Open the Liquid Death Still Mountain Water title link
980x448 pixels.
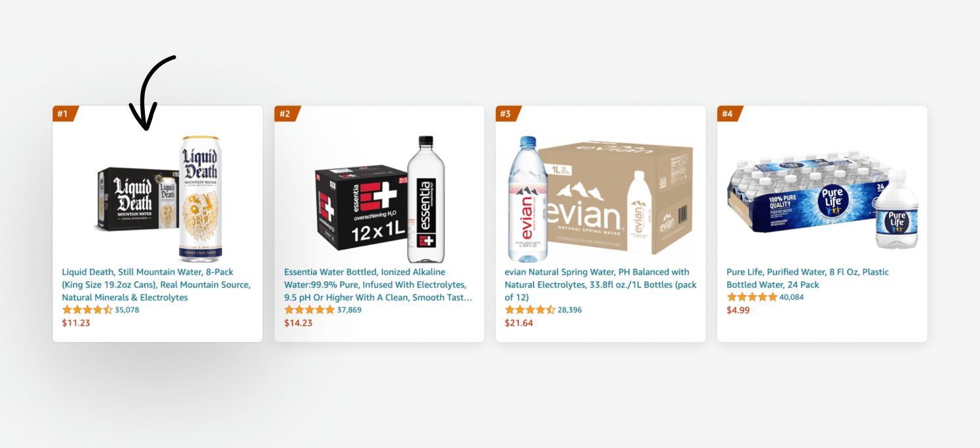[x=156, y=285]
